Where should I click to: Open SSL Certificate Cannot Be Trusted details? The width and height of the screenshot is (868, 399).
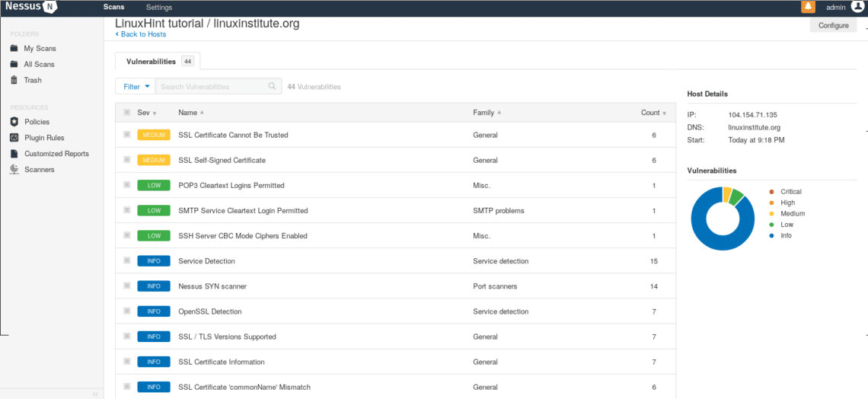pos(233,135)
